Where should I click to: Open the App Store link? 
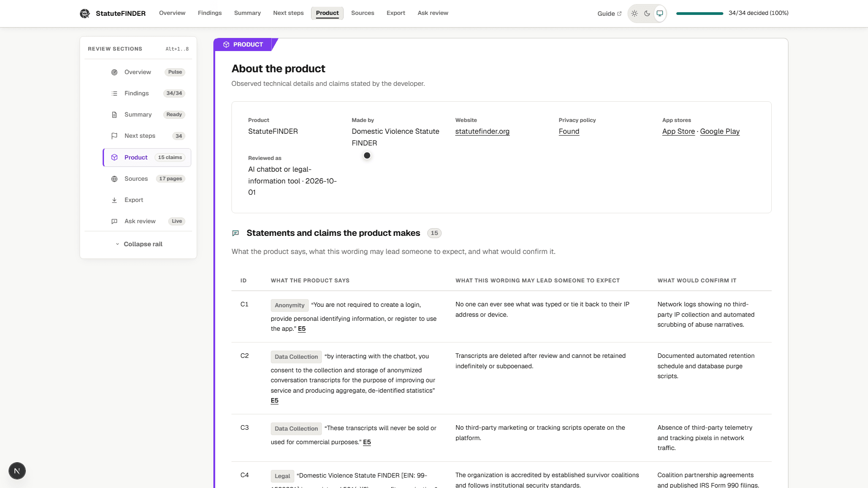(x=678, y=131)
